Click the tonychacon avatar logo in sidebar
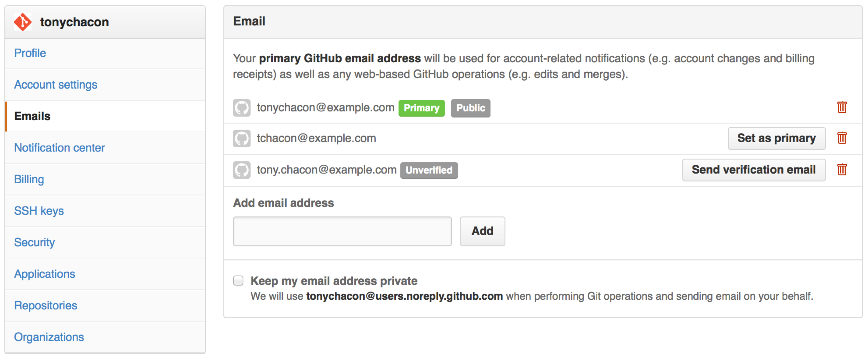 point(23,22)
